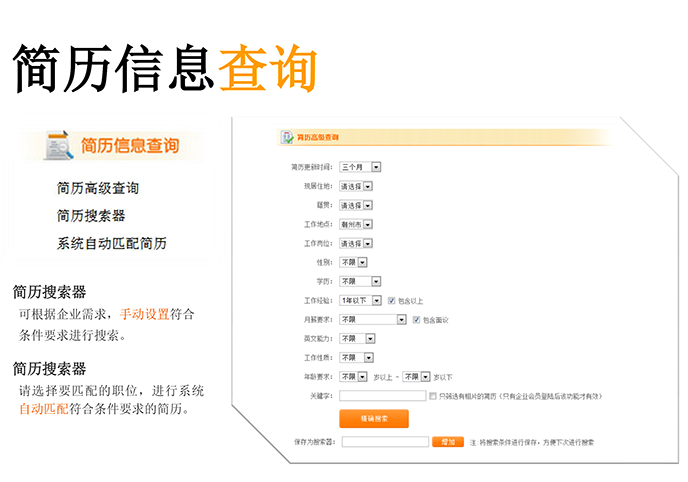Select 简历高级查询 menu item

click(98, 188)
